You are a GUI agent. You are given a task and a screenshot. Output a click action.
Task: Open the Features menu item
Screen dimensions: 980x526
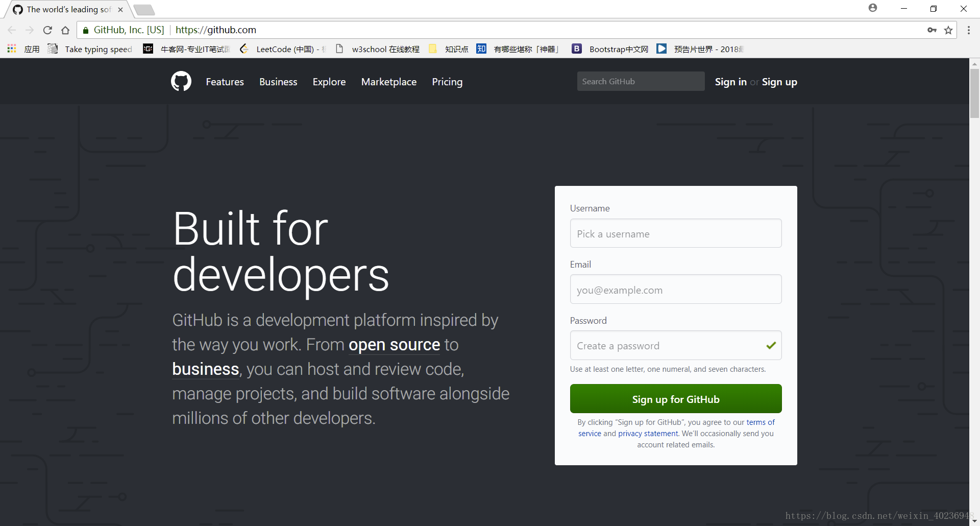click(x=225, y=82)
